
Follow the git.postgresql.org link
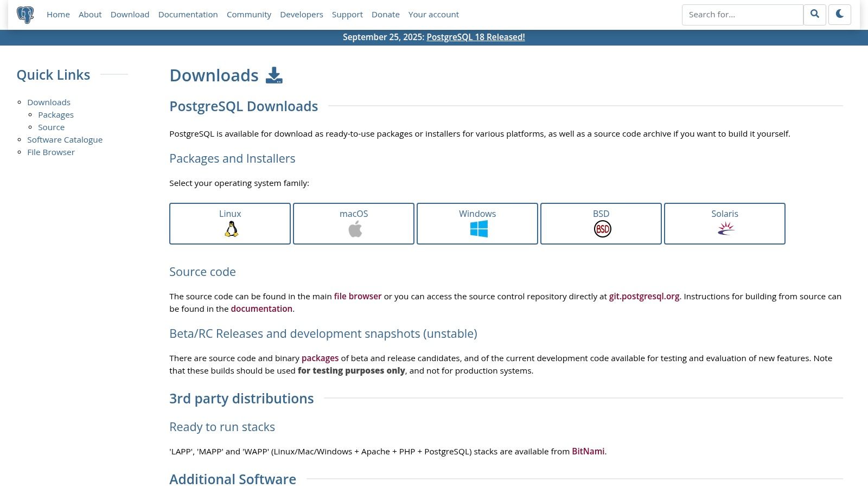click(643, 297)
